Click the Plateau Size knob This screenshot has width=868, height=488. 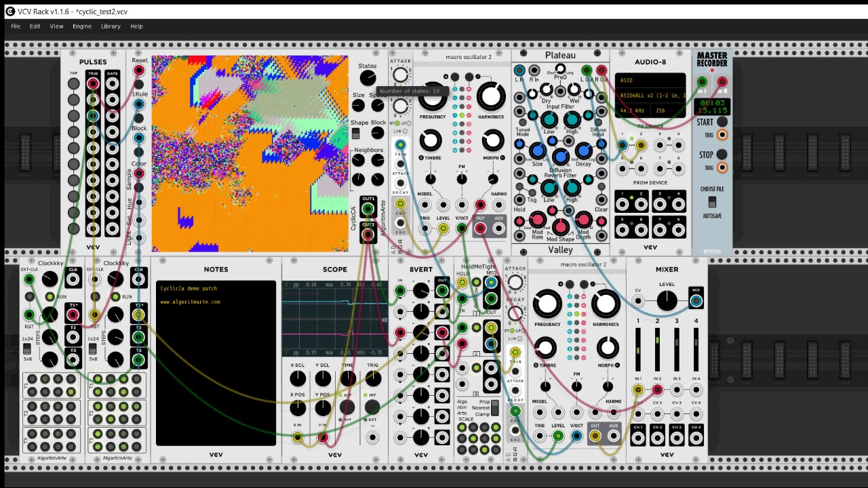pos(537,151)
